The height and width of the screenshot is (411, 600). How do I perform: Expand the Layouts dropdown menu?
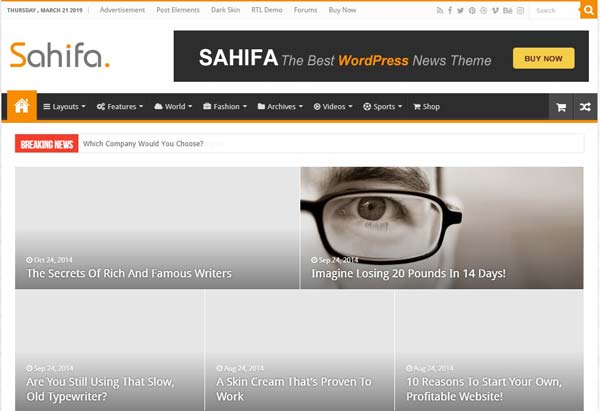64,107
